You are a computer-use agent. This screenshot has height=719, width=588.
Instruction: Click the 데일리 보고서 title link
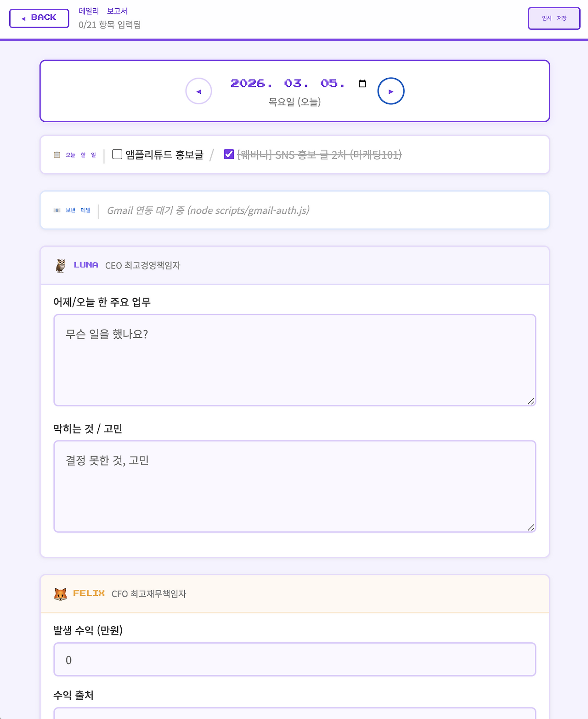tap(103, 11)
